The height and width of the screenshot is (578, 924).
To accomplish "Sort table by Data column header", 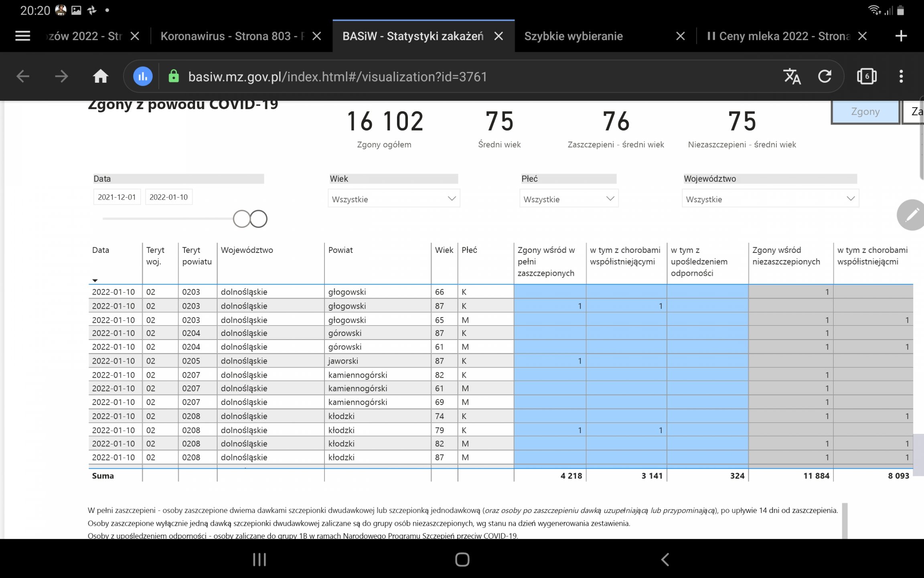I will point(101,250).
